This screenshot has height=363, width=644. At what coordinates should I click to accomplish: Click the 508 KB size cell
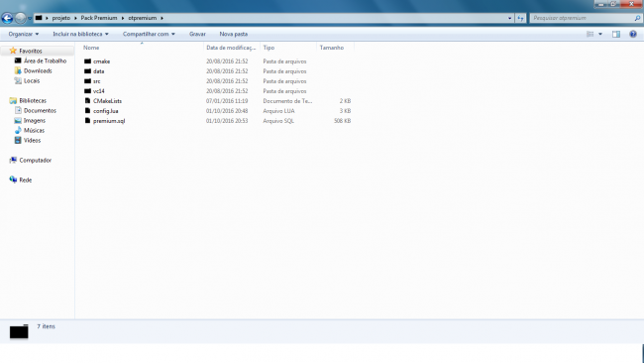[x=342, y=121]
